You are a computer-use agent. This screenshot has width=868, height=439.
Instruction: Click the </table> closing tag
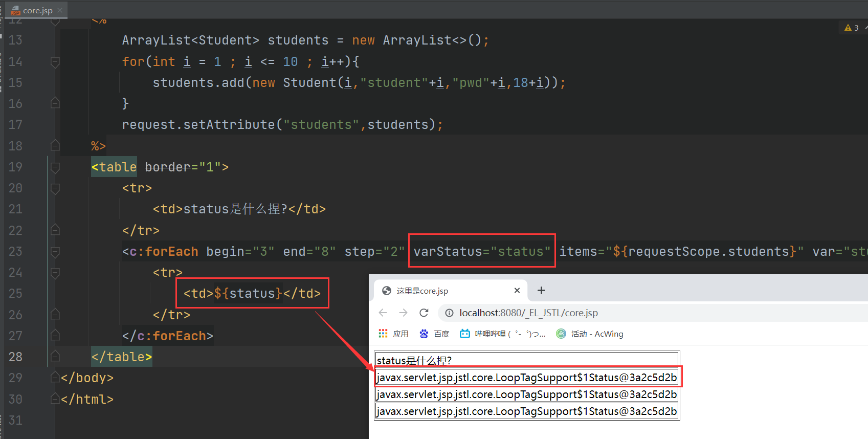[x=122, y=357]
